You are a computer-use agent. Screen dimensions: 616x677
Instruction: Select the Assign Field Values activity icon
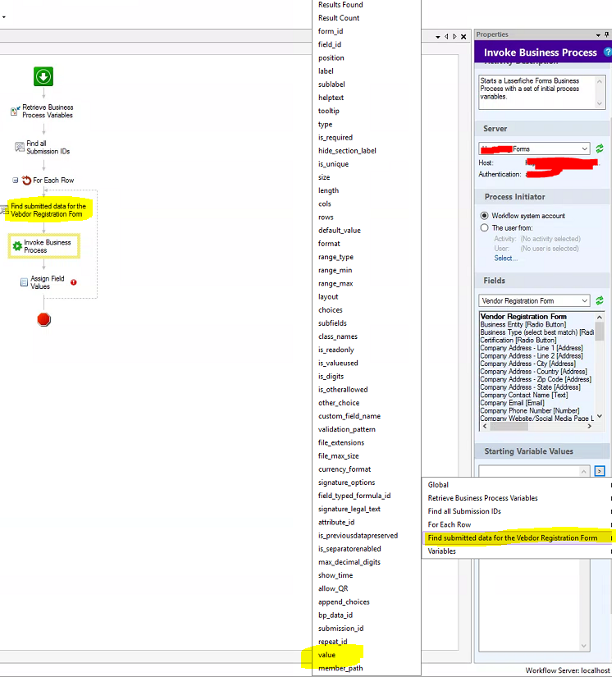[24, 282]
